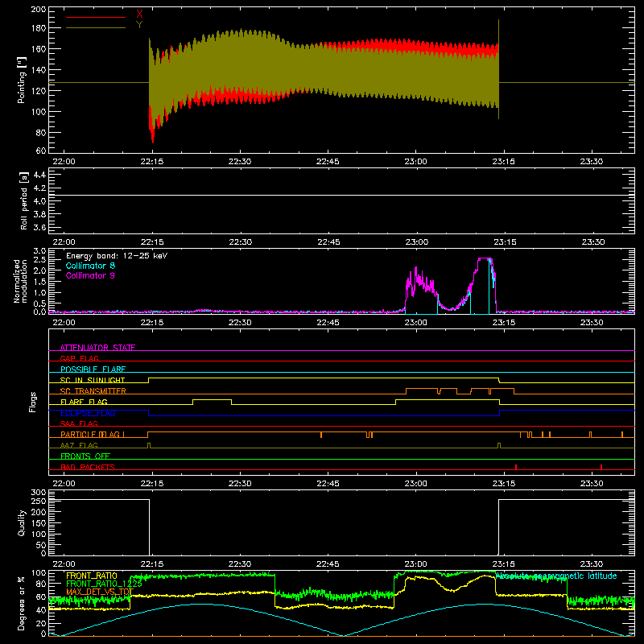Click the GAP_FLAG label
644x644 pixels.
tap(79, 358)
